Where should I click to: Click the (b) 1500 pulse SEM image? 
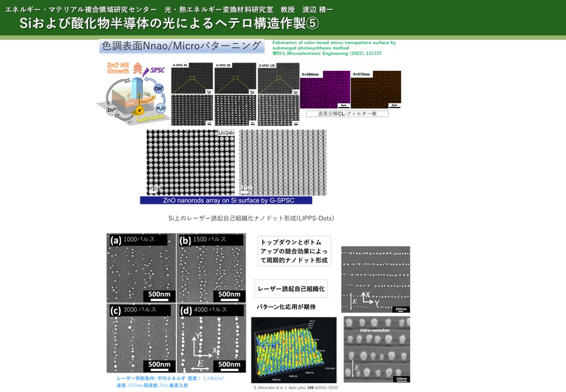pos(211,268)
